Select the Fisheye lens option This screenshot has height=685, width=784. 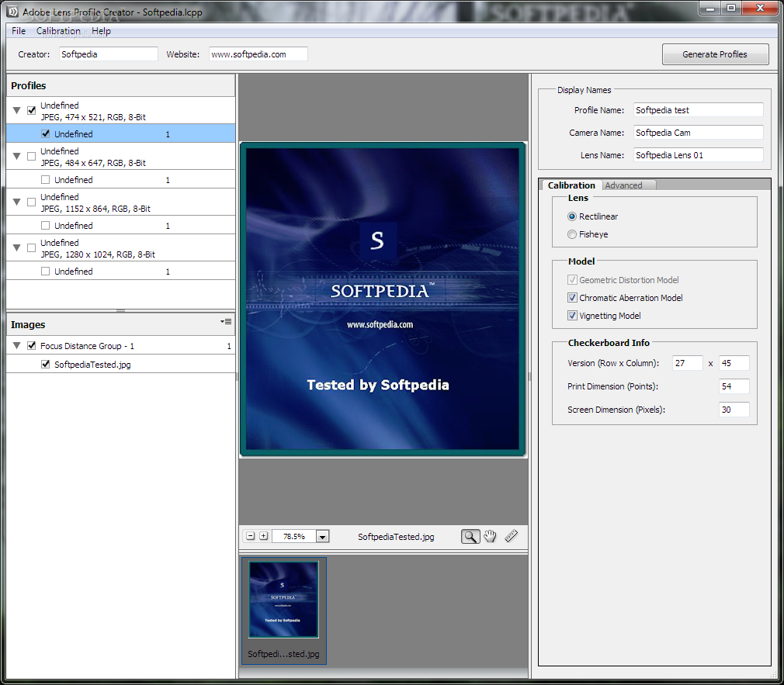572,234
